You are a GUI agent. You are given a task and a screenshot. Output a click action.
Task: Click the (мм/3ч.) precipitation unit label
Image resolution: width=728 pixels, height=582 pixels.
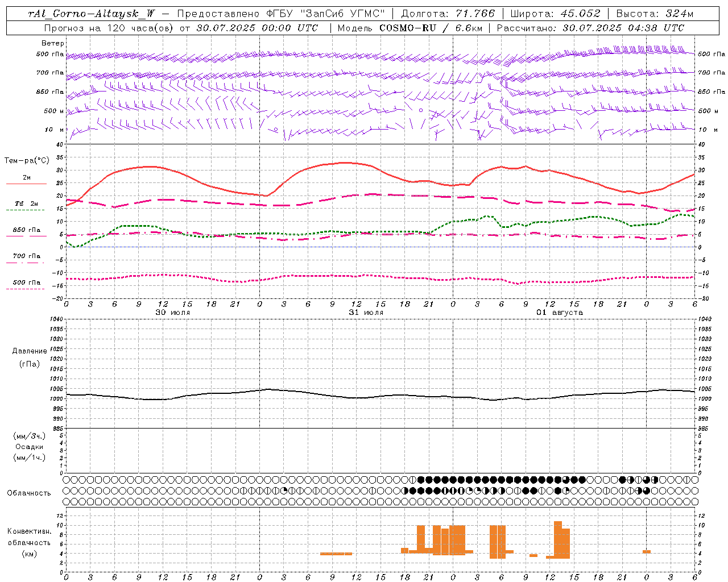click(x=30, y=436)
